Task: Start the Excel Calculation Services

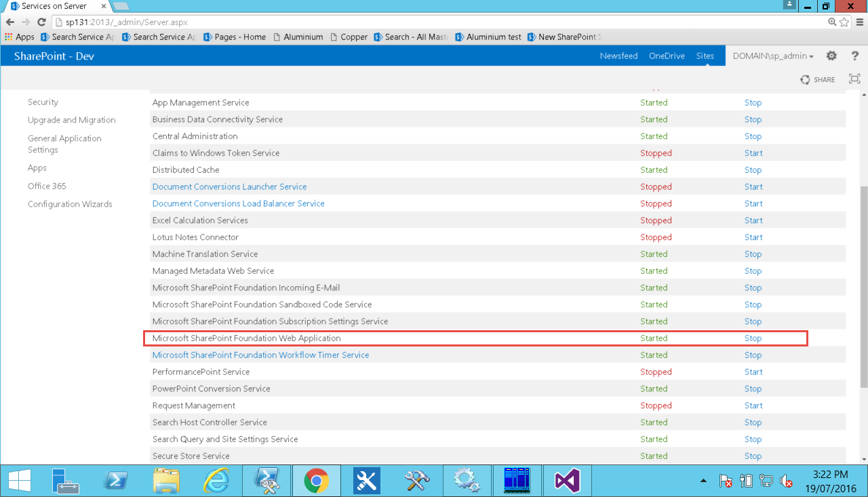Action: pos(753,221)
